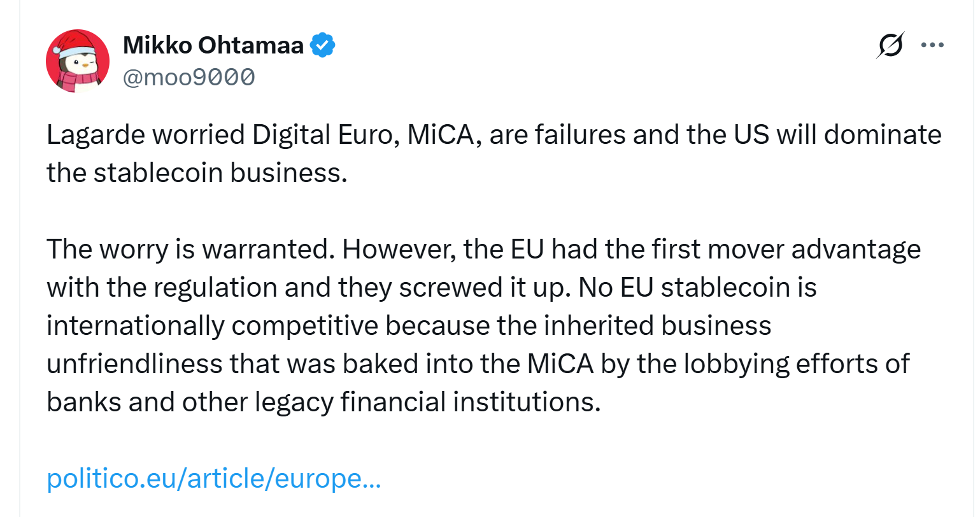The image size is (980, 517).
Task: Click the Grok analysis icon top right
Action: tap(891, 45)
